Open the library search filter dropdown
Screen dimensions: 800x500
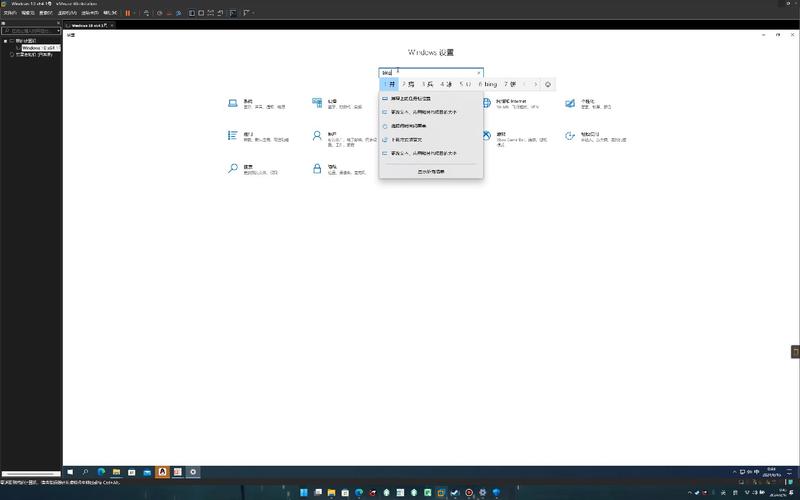pyautogui.click(x=59, y=31)
